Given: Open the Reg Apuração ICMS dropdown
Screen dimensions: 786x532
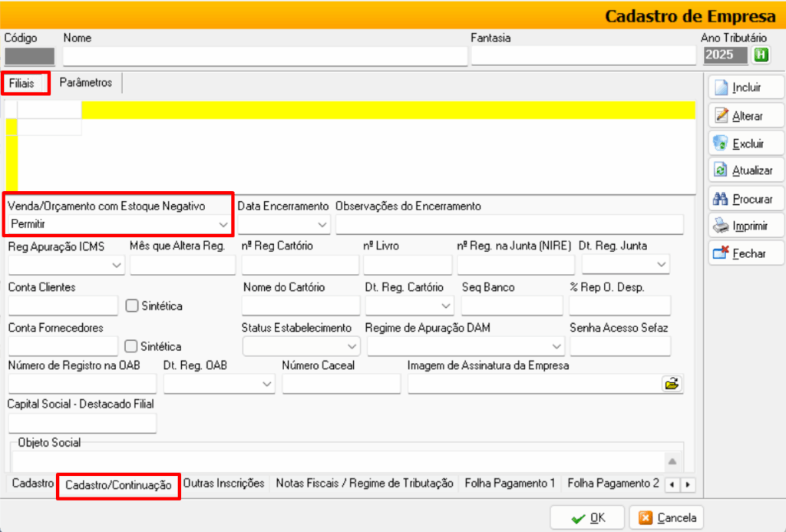Looking at the screenshot, I should [x=117, y=265].
